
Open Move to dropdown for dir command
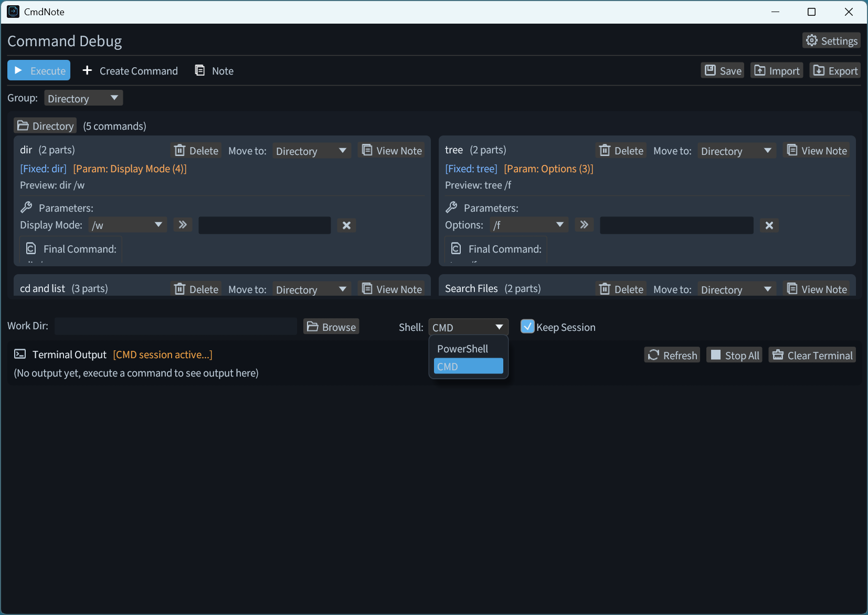tap(311, 151)
